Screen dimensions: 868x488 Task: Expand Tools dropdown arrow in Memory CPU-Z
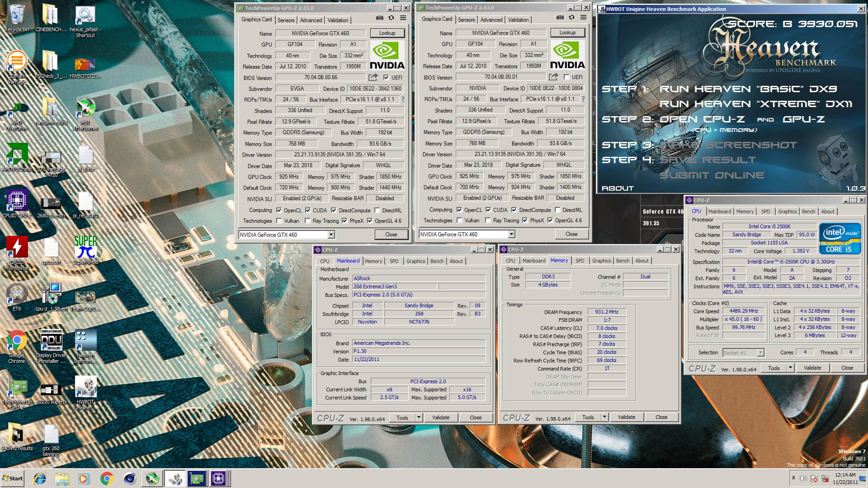[x=604, y=418]
